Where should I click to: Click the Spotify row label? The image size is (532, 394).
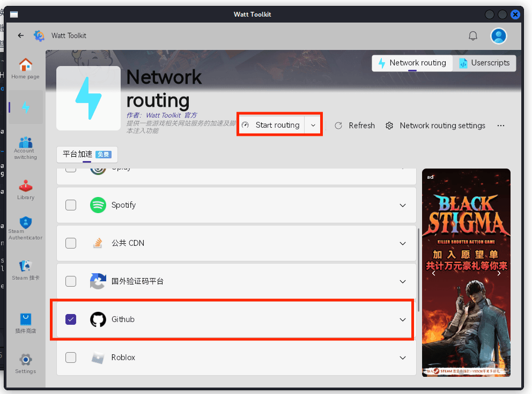[123, 205]
